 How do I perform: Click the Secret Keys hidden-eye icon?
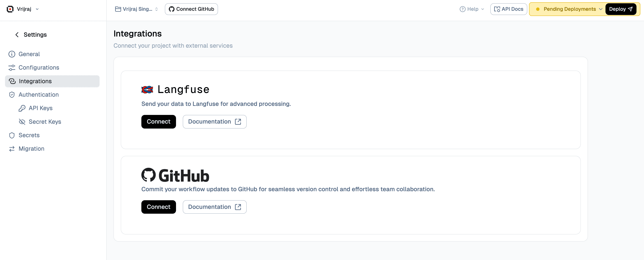[x=22, y=121]
